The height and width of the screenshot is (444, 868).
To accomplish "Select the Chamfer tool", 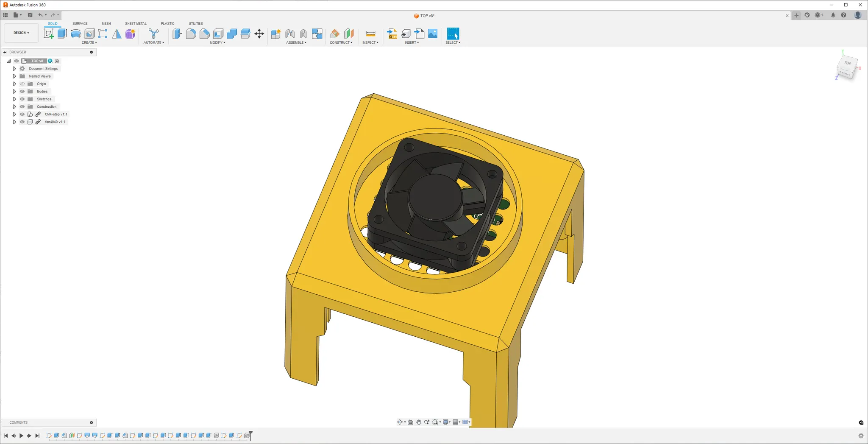I will pos(204,34).
